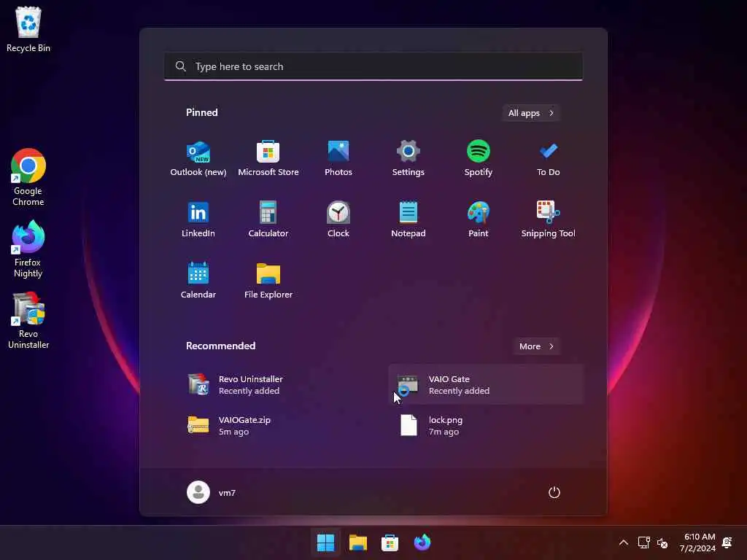This screenshot has width=747, height=560.
Task: Open File Explorer from the taskbar
Action: 357,542
